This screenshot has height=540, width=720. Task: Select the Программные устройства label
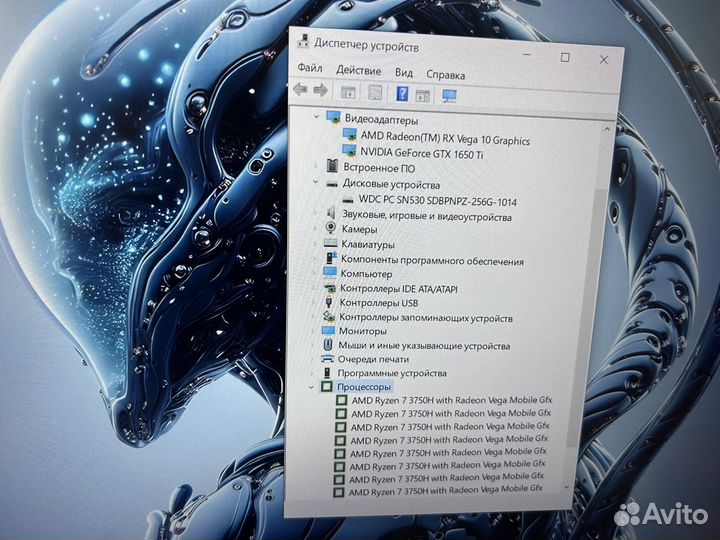click(x=392, y=373)
